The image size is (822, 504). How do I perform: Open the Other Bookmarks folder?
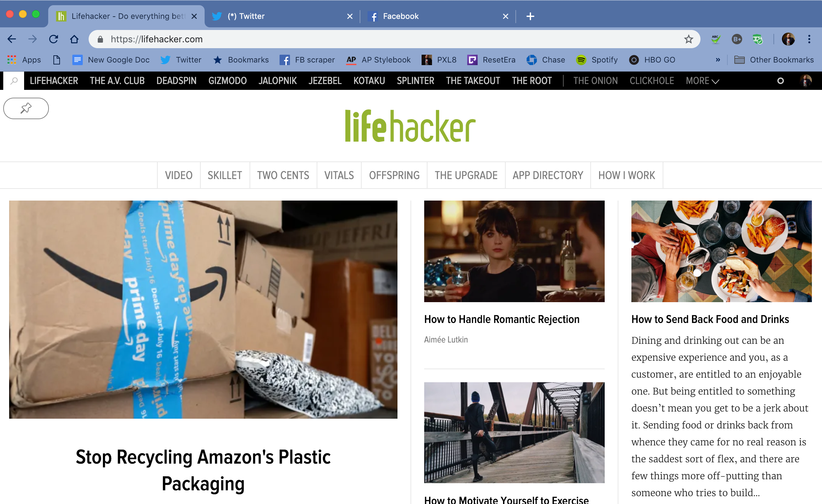pyautogui.click(x=774, y=60)
